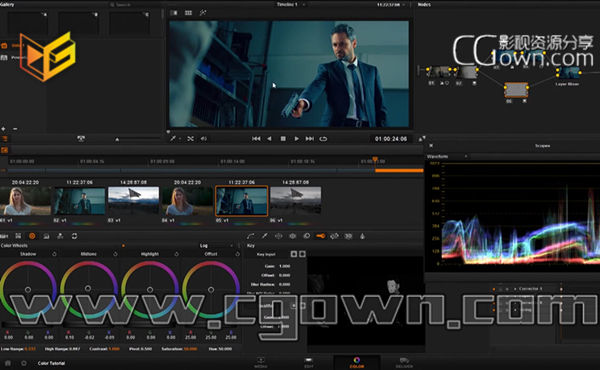Toggle split screen grid icon above viewer
The height and width of the screenshot is (370, 600).
[188, 13]
